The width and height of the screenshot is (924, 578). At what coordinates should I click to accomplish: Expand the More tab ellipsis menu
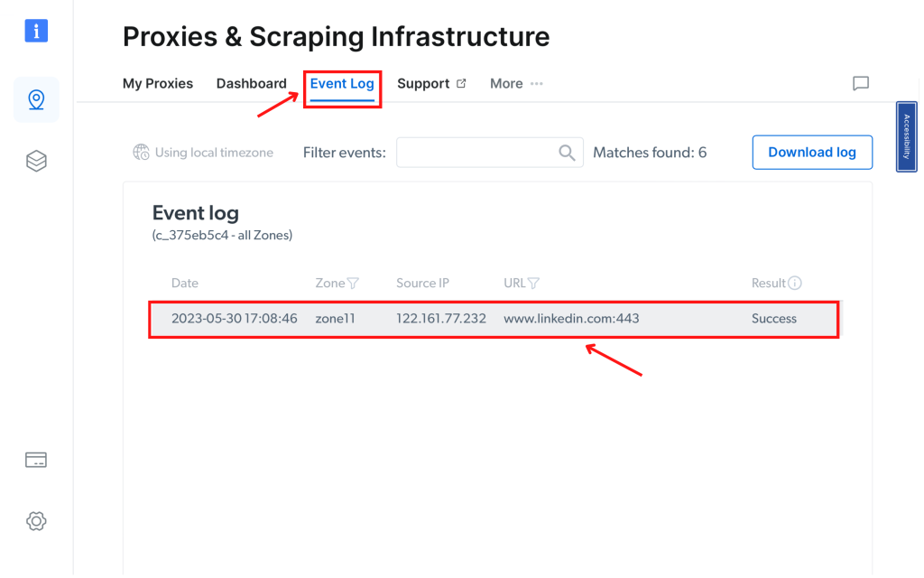(537, 83)
